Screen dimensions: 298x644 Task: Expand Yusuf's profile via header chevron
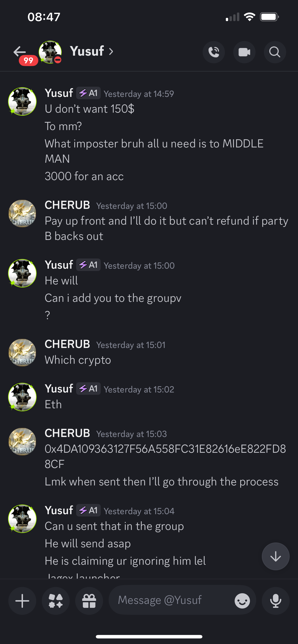click(x=111, y=51)
